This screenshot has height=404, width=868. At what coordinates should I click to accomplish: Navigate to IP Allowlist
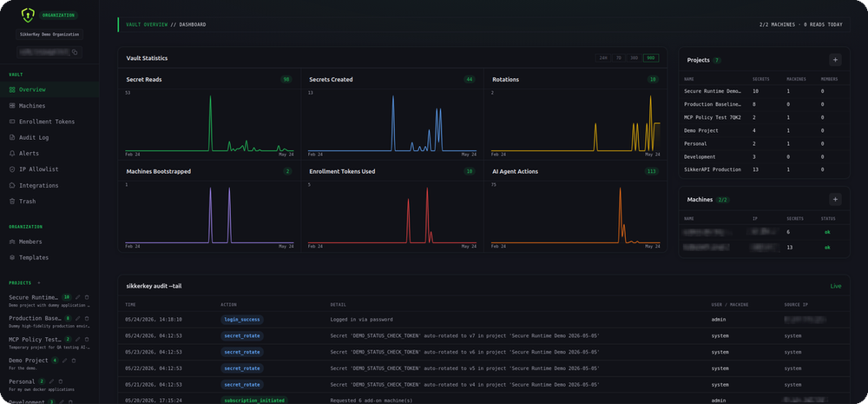click(49, 169)
